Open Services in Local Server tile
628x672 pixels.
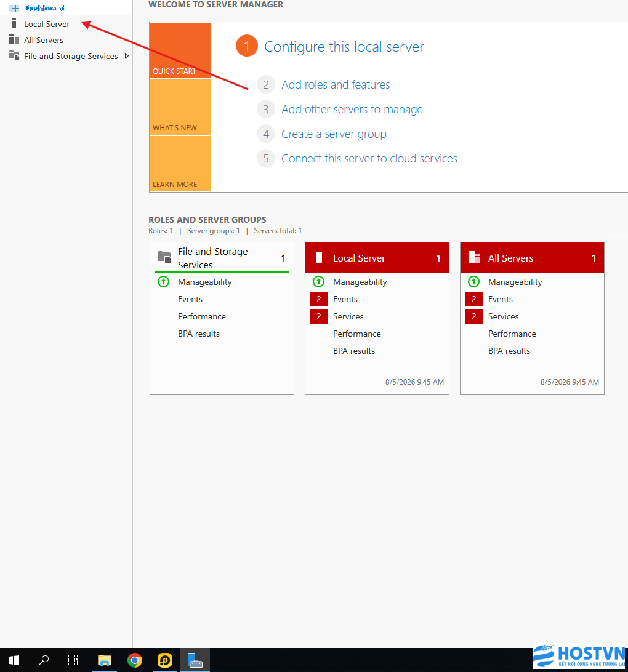348,316
